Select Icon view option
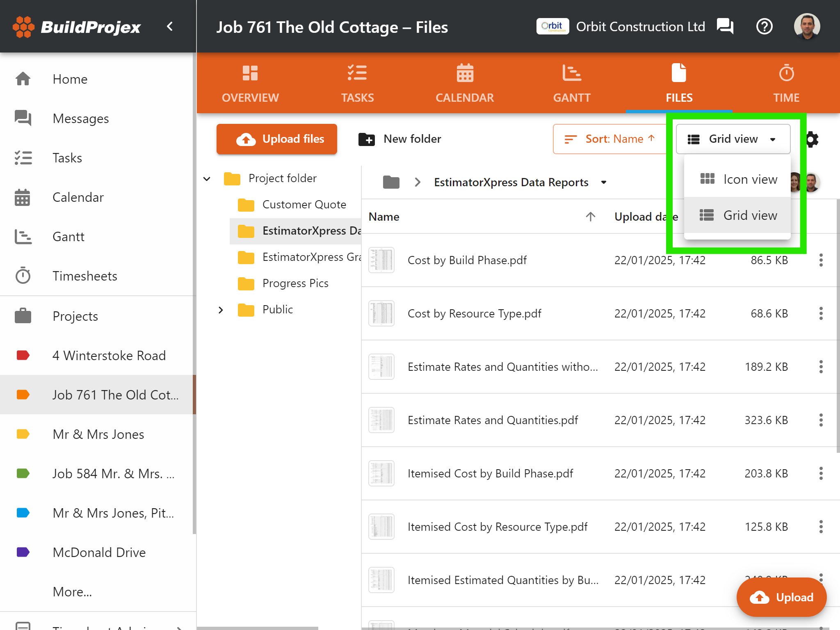Screen dimensions: 840x630 tap(737, 179)
